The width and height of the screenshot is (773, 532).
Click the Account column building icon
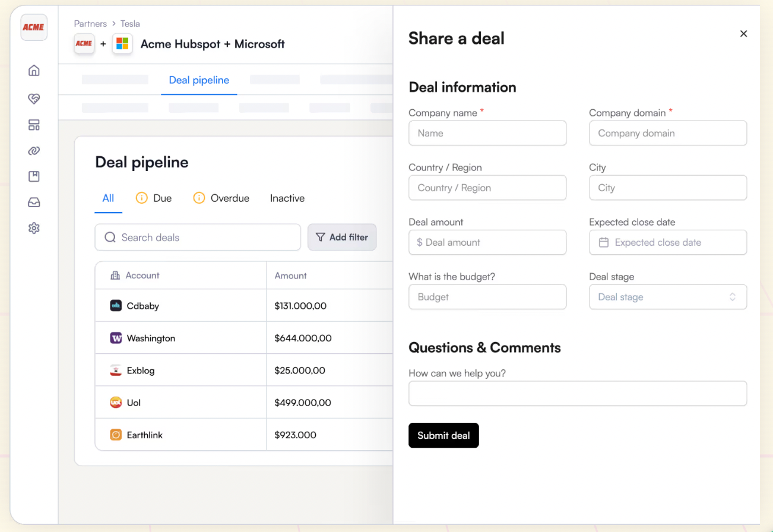115,275
